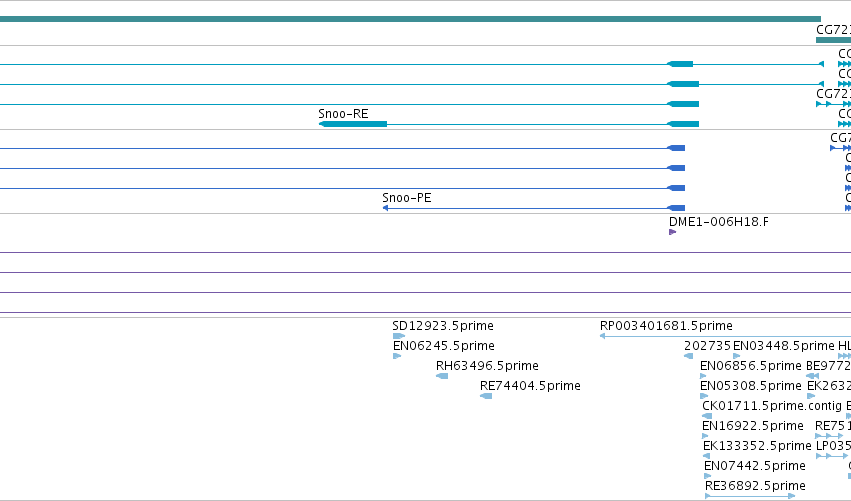The image size is (851, 501).
Task: Click the SD12923.5prime EST label
Action: click(x=443, y=326)
